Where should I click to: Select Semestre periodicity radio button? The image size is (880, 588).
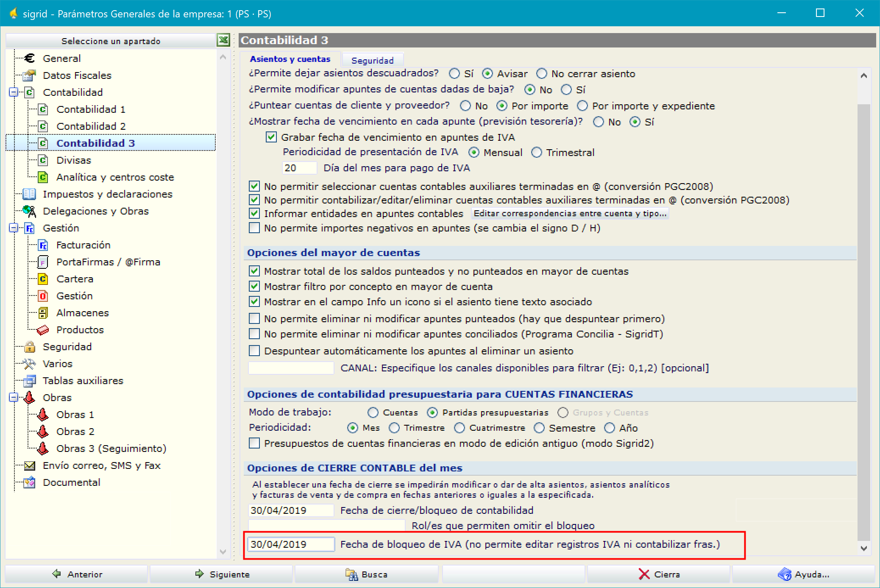click(x=539, y=428)
